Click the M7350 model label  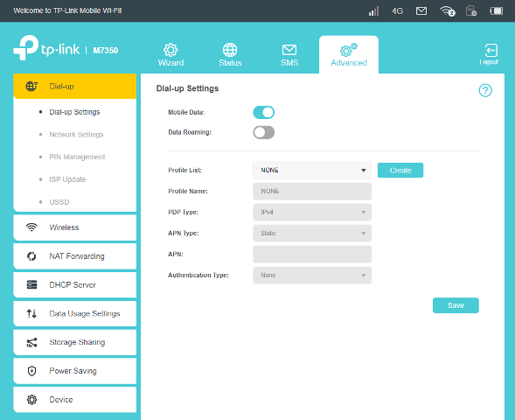106,50
